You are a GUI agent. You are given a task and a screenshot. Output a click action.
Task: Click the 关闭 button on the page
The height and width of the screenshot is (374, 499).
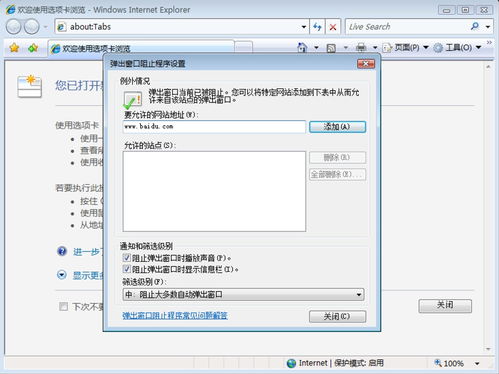(x=445, y=305)
